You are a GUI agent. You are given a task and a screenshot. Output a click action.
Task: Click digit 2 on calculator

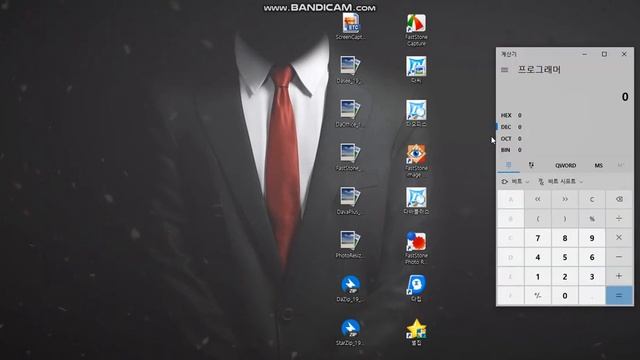pos(565,276)
